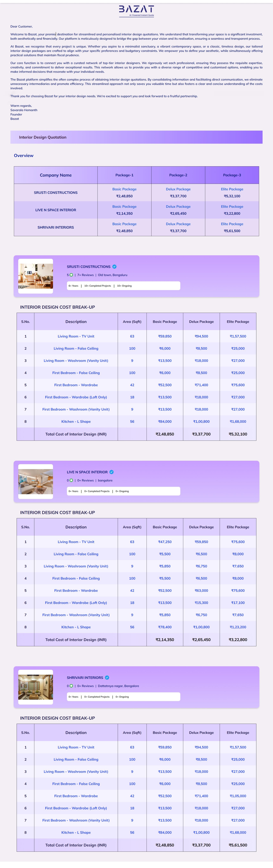Click "10+ Completed Projects" on the SRUSTI card

(x=98, y=286)
